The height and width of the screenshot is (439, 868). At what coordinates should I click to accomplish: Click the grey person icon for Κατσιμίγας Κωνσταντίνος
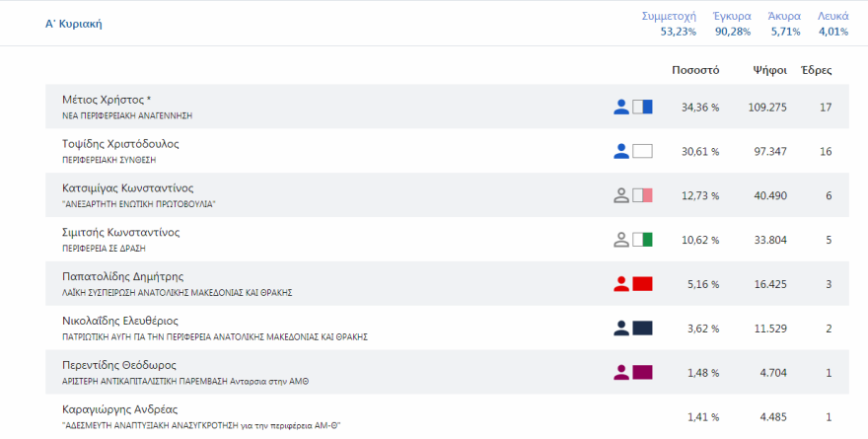[621, 195]
